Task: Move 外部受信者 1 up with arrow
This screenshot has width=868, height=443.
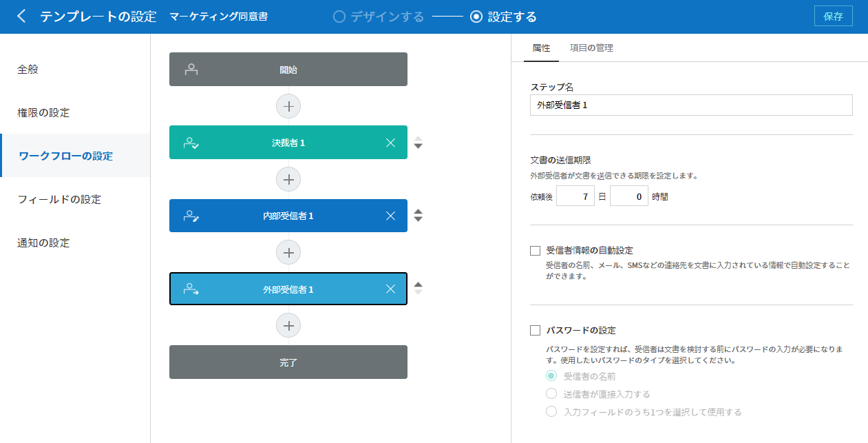Action: click(x=418, y=285)
